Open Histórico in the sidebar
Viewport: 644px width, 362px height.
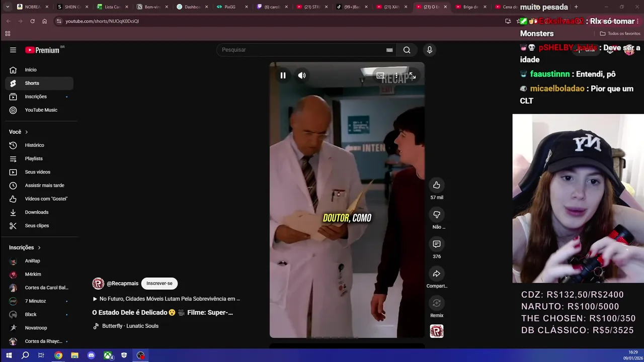39,145
